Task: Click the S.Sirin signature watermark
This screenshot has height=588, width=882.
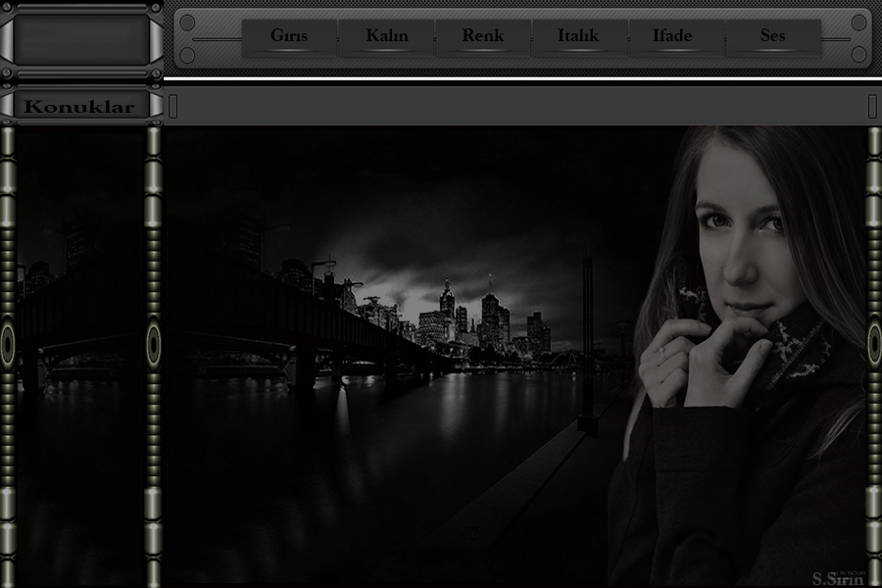Action: pos(837,577)
